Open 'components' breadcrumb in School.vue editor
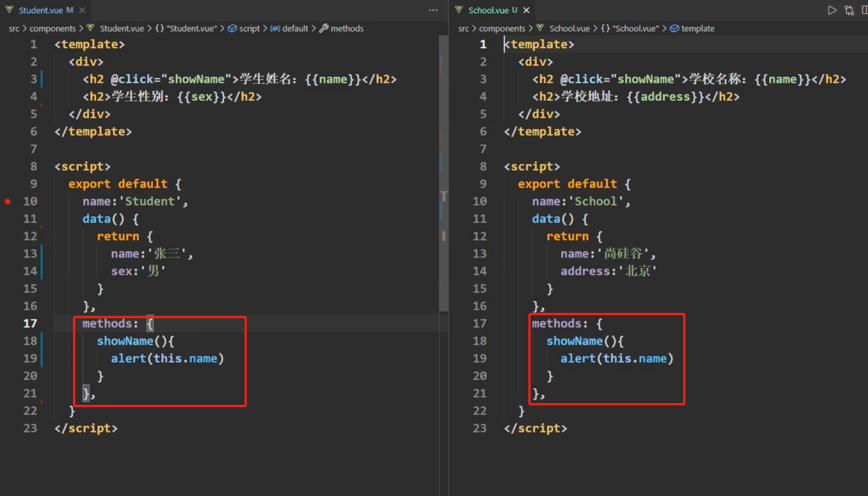868x496 pixels. click(502, 28)
